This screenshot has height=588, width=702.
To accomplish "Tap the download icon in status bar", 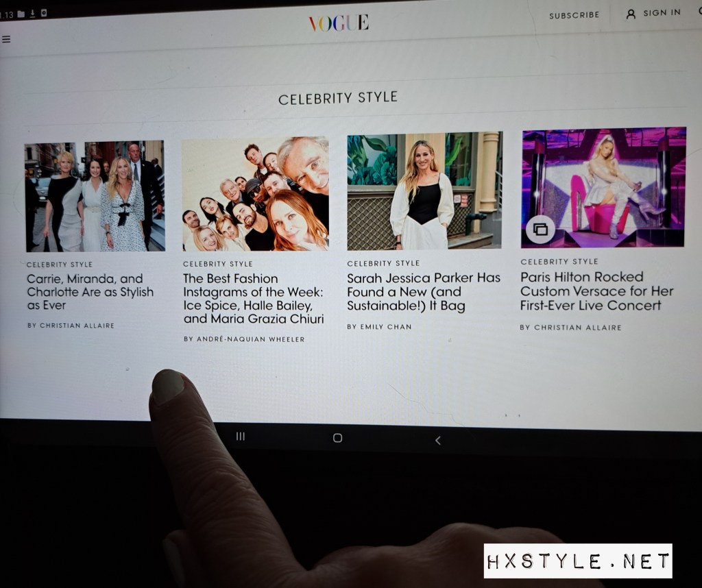I will pos(32,14).
